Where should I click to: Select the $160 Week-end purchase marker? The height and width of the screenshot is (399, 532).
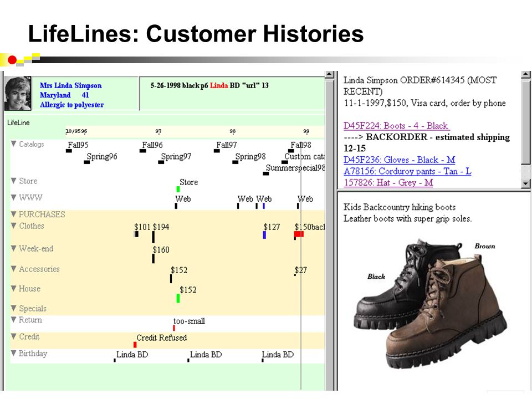(x=154, y=258)
